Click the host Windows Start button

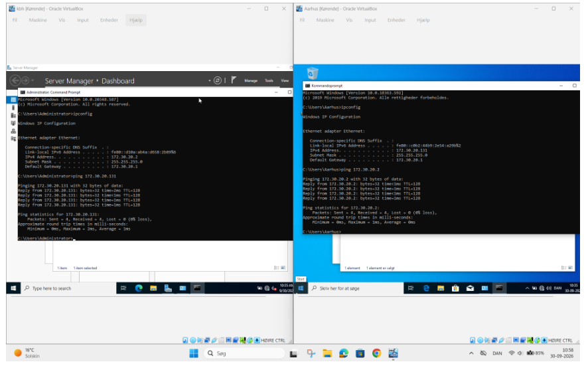click(x=194, y=353)
